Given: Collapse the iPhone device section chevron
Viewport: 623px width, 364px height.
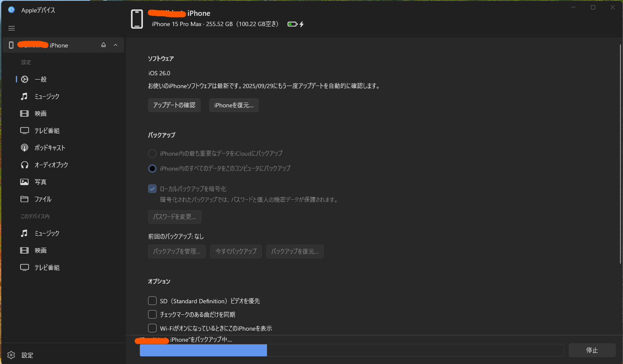Looking at the screenshot, I should click(116, 45).
